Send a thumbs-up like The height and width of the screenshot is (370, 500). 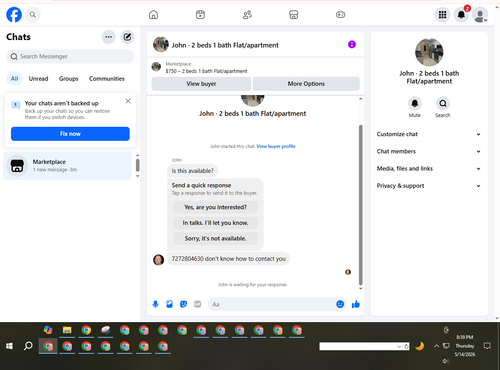coord(356,304)
